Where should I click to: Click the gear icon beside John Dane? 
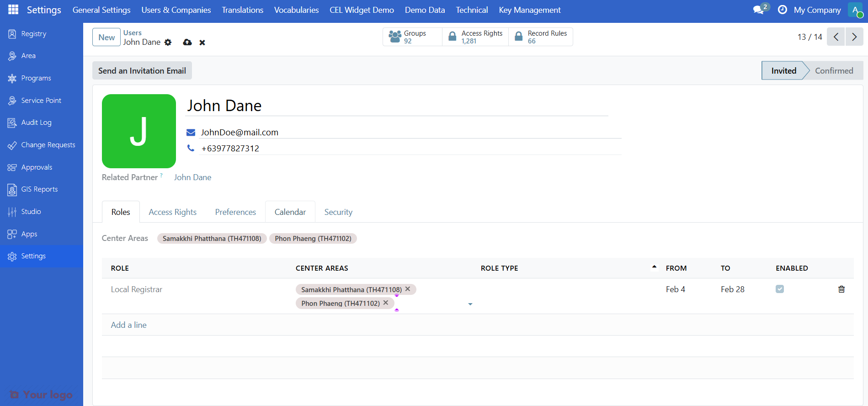[168, 43]
